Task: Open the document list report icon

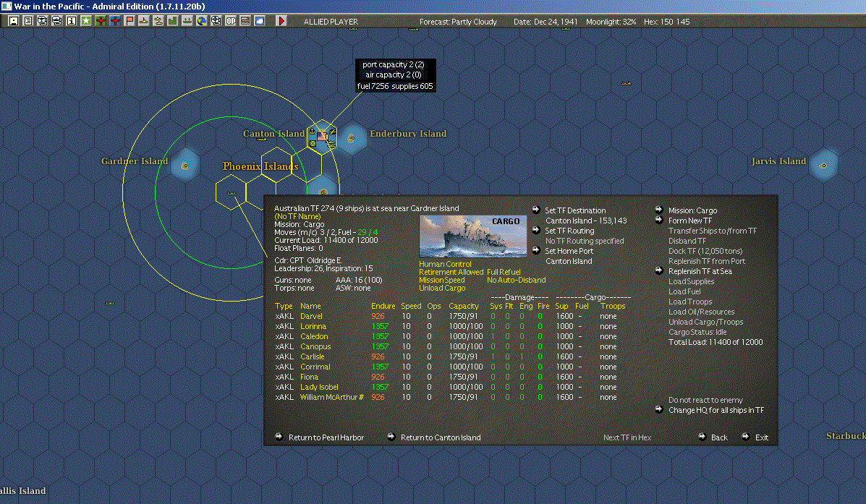Action: pos(28,21)
